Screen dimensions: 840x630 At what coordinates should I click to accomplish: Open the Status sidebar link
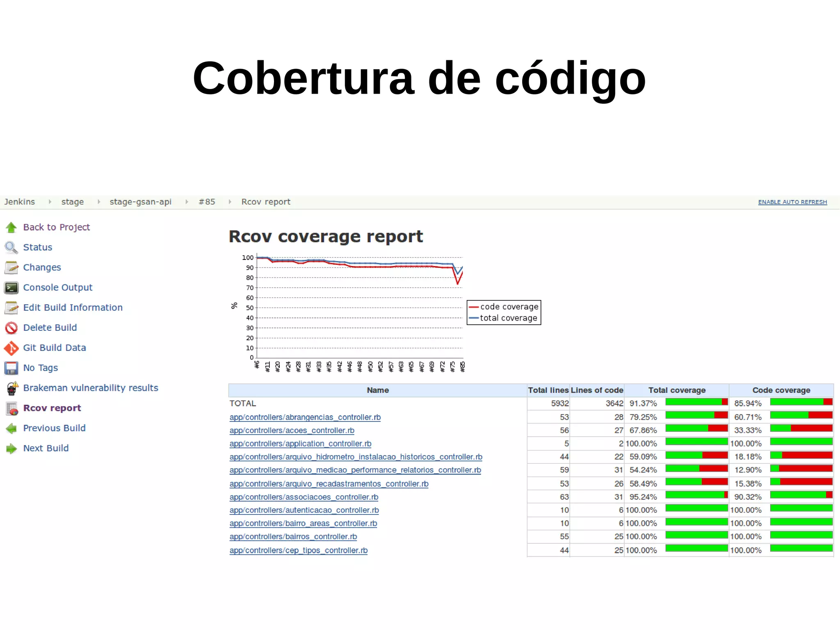pos(38,247)
